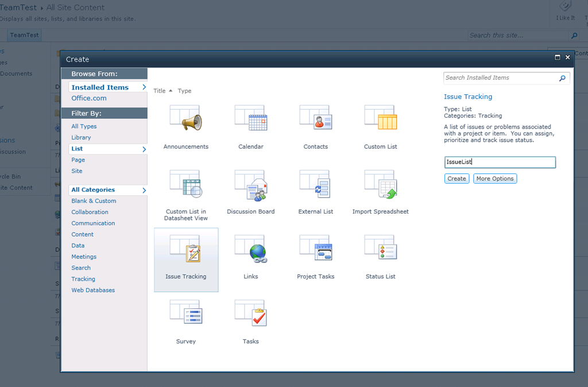Select the Announcements list template icon
The width and height of the screenshot is (588, 387).
[x=185, y=118]
